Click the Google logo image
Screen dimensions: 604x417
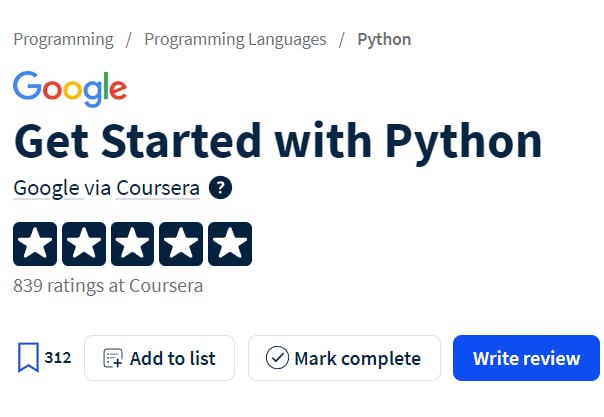tap(70, 89)
